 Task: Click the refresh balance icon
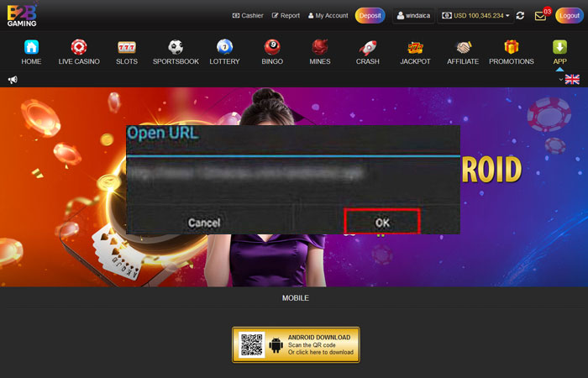click(x=521, y=15)
